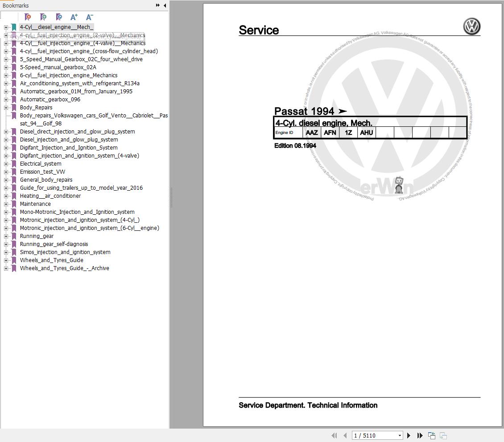Image resolution: width=504 pixels, height=442 pixels.
Task: Decrease bookmark text size with A− icon
Action: tap(89, 17)
